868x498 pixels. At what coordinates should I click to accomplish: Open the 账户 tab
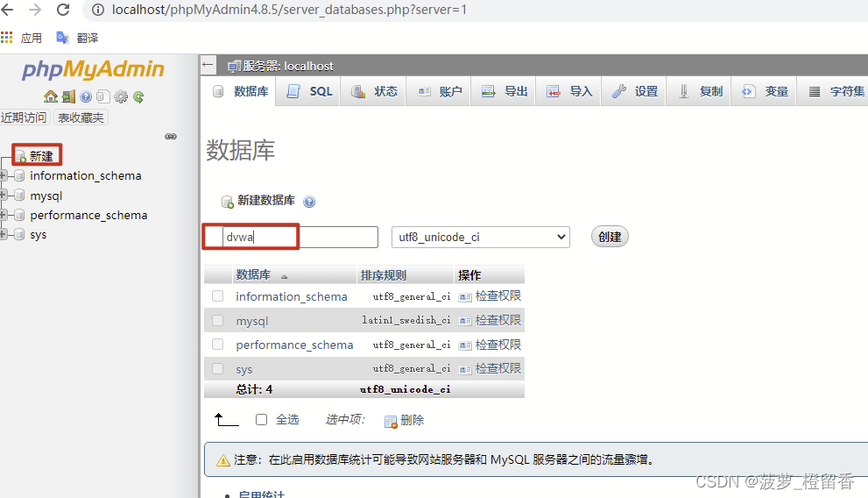440,91
